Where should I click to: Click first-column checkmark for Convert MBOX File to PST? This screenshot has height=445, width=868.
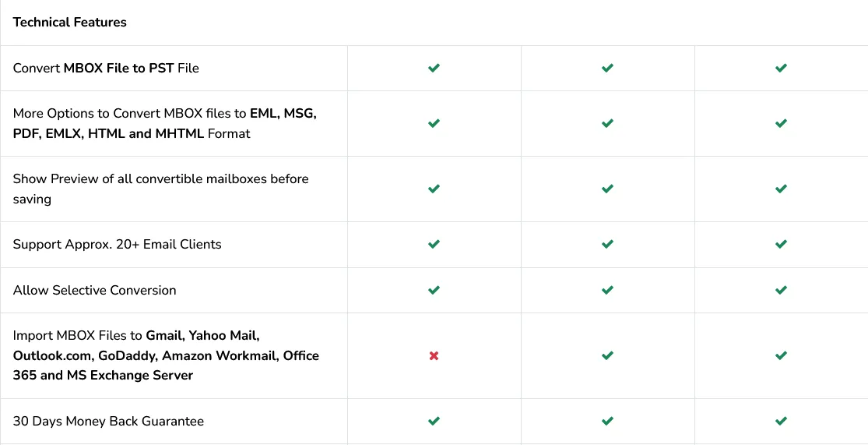pyautogui.click(x=434, y=68)
